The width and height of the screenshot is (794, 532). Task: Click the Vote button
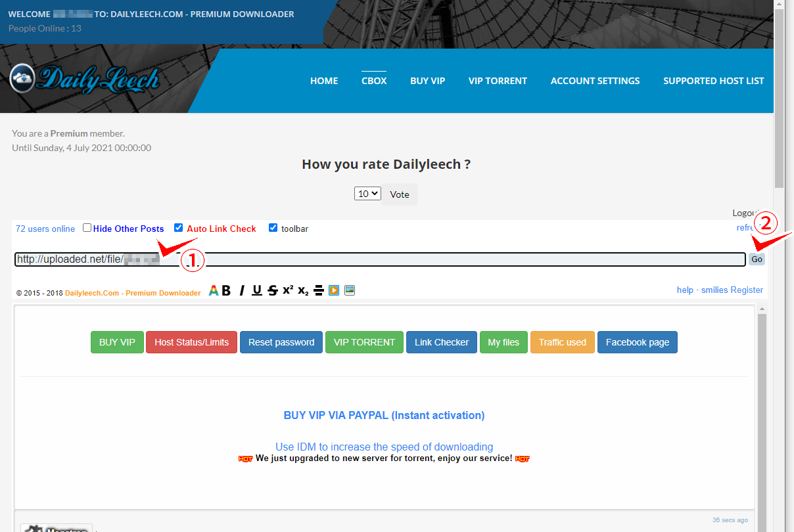tap(400, 194)
